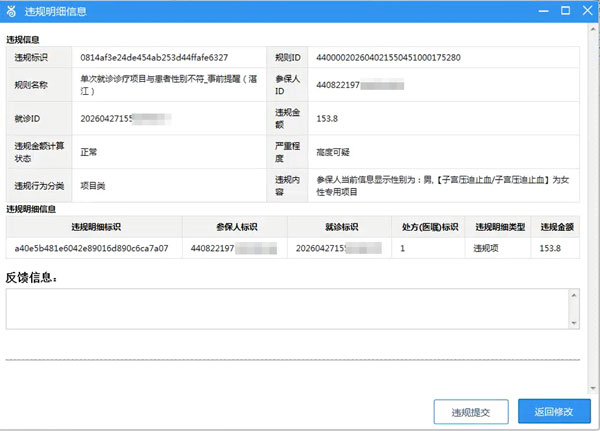
Task: Click inside the 反馈信息 text box
Action: tap(287, 309)
